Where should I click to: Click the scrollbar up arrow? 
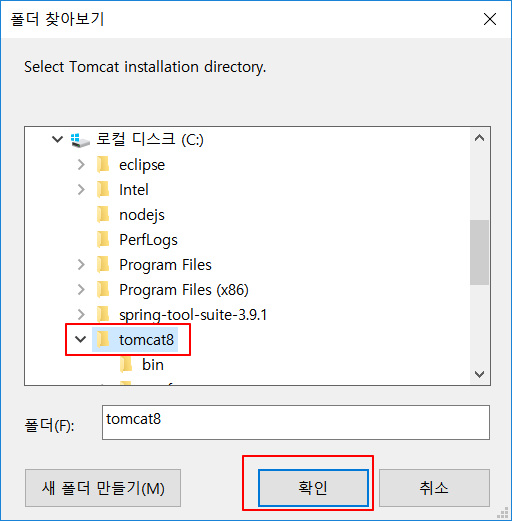coord(479,138)
